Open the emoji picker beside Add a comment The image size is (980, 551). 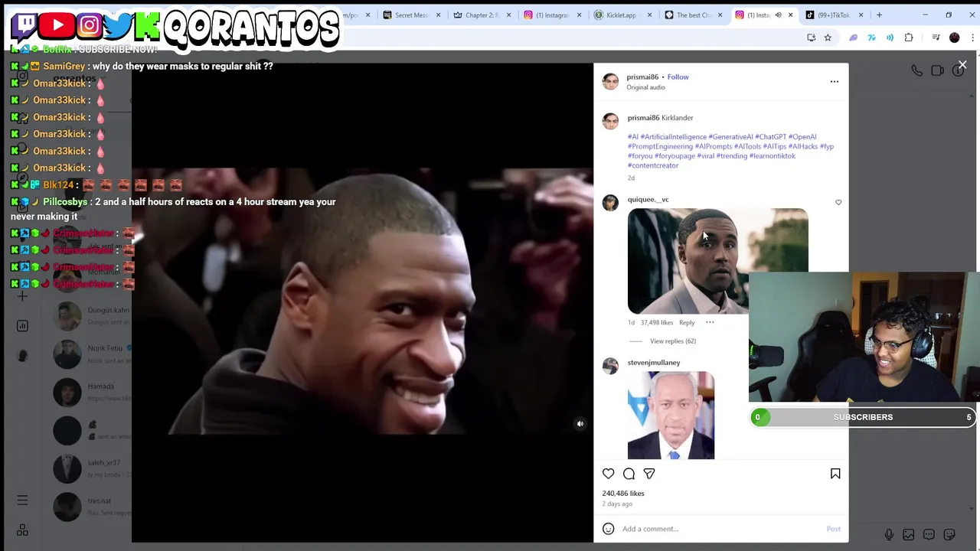pos(609,529)
